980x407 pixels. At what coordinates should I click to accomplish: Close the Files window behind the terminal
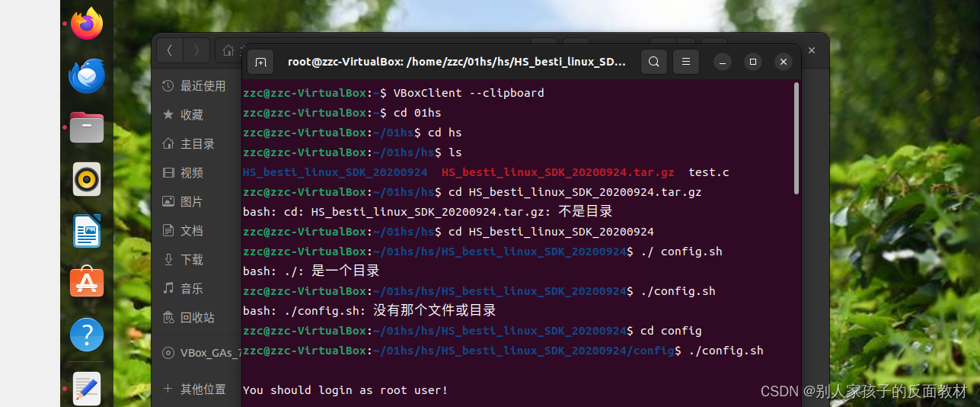tap(812, 50)
